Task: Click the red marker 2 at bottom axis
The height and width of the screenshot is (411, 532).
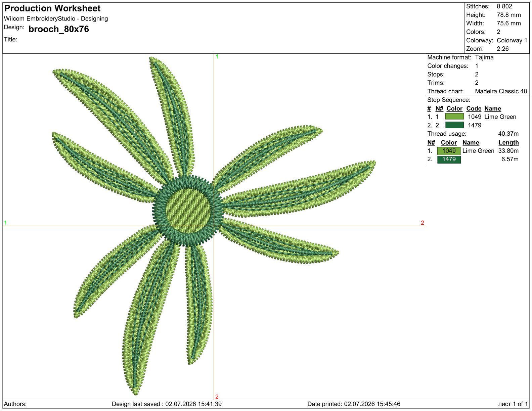Action: tap(217, 397)
